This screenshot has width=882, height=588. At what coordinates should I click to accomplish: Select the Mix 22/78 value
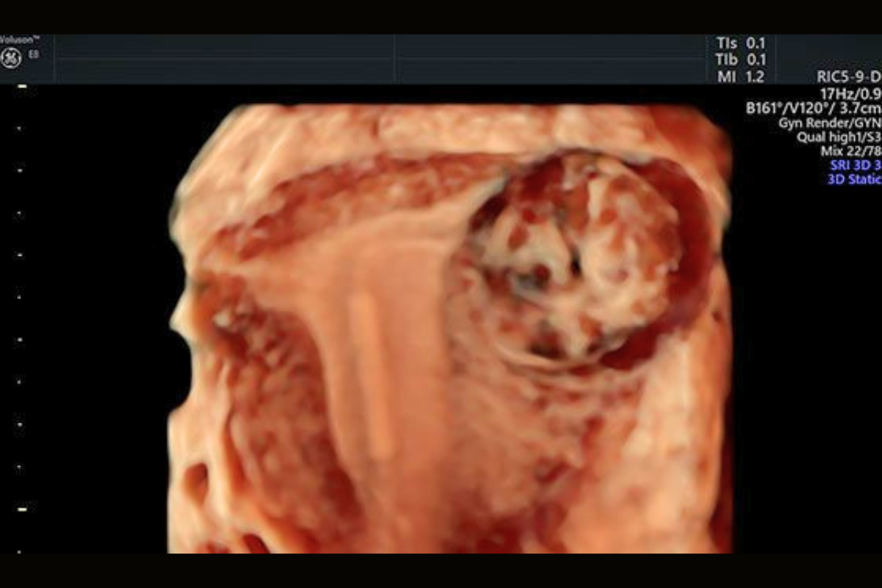click(852, 151)
